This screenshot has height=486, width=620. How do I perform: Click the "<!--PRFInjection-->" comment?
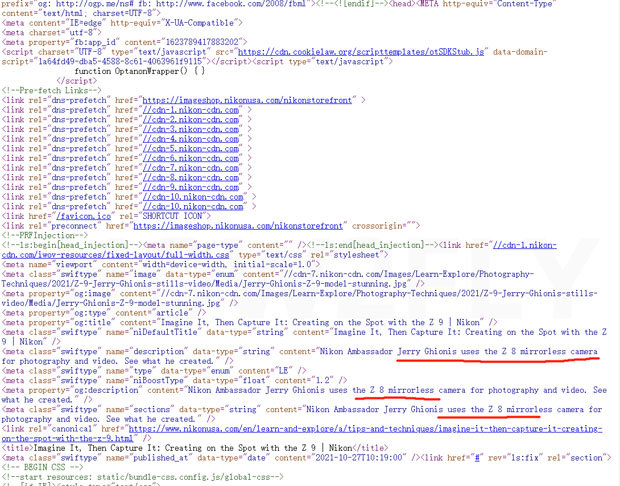pos(45,236)
